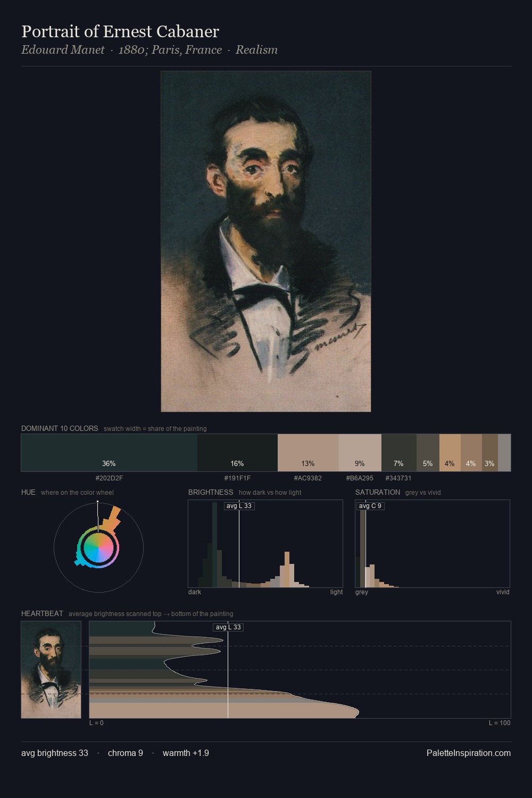This screenshot has height=798, width=532.
Task: Select the 36% swatch #202D2F
Action: (109, 453)
